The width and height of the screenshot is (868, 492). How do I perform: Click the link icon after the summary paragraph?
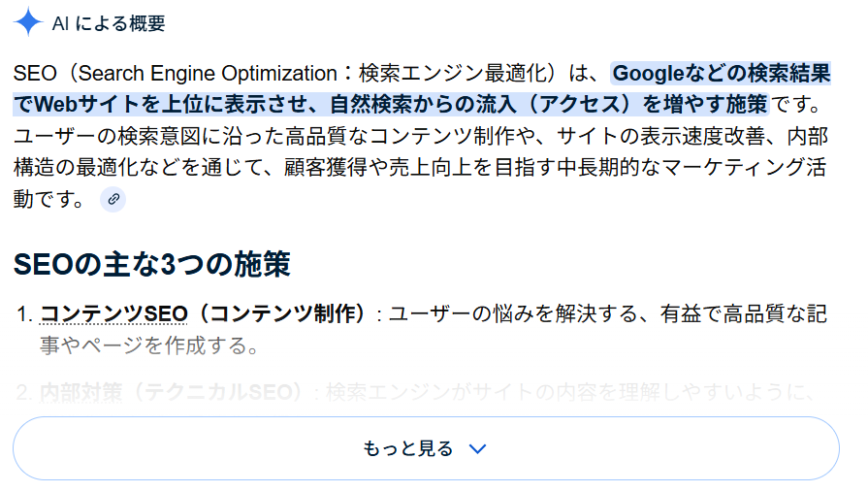pyautogui.click(x=113, y=199)
